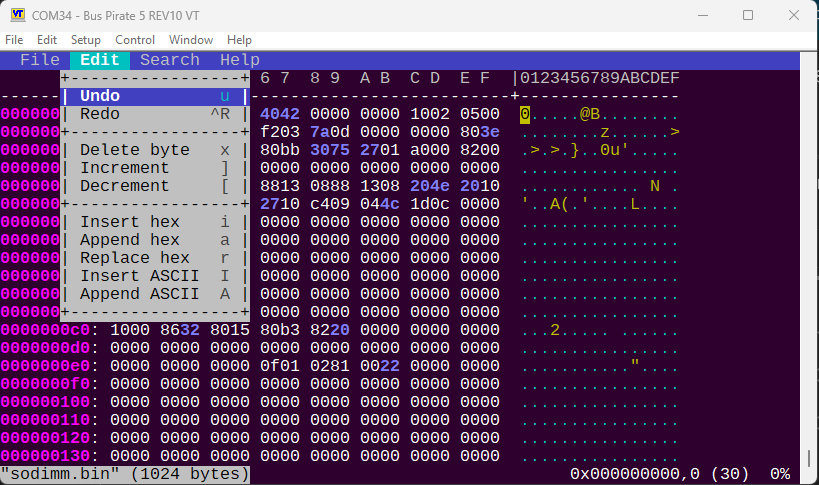Open the Setup menu

click(85, 40)
